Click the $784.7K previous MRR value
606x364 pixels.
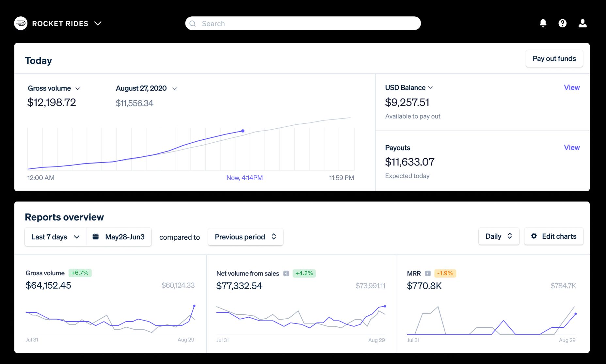click(563, 286)
